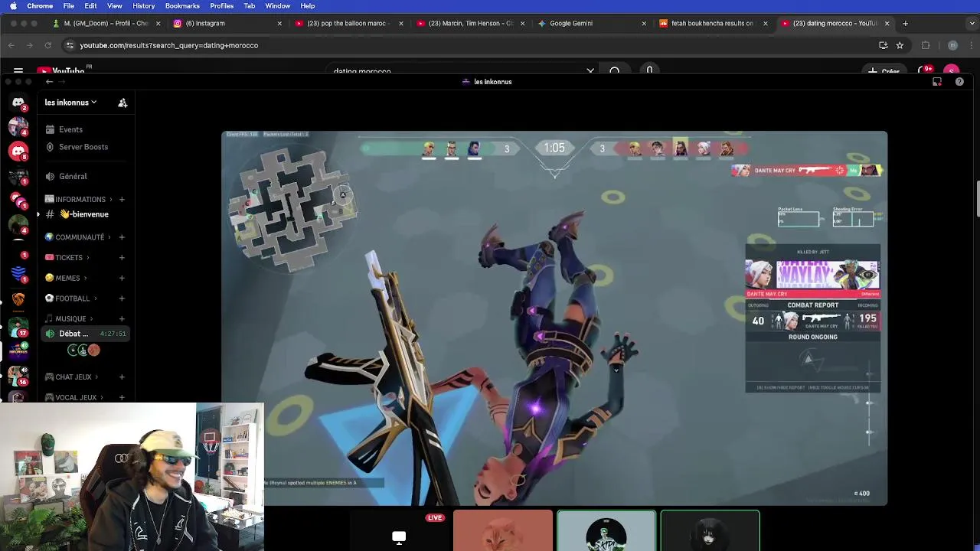Screen dimensions: 980x551
Task: Expand the CHAT JEUX category
Action: pos(72,377)
